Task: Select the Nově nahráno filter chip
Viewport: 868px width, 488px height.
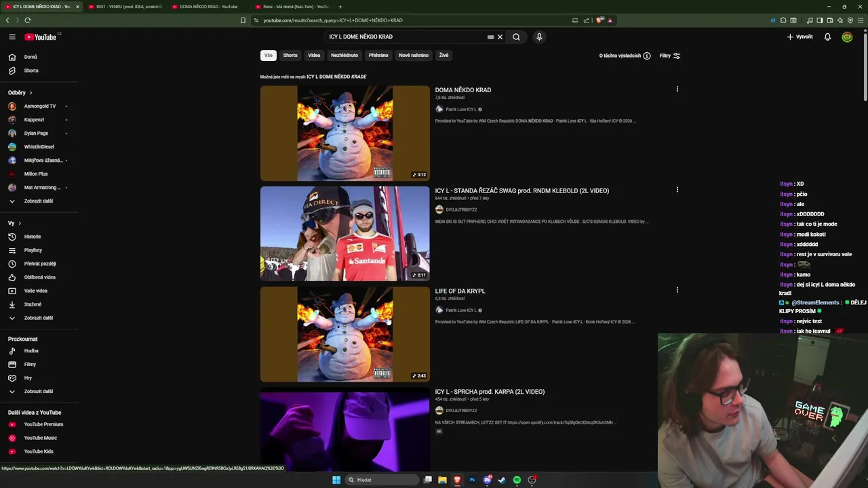Action: (414, 56)
